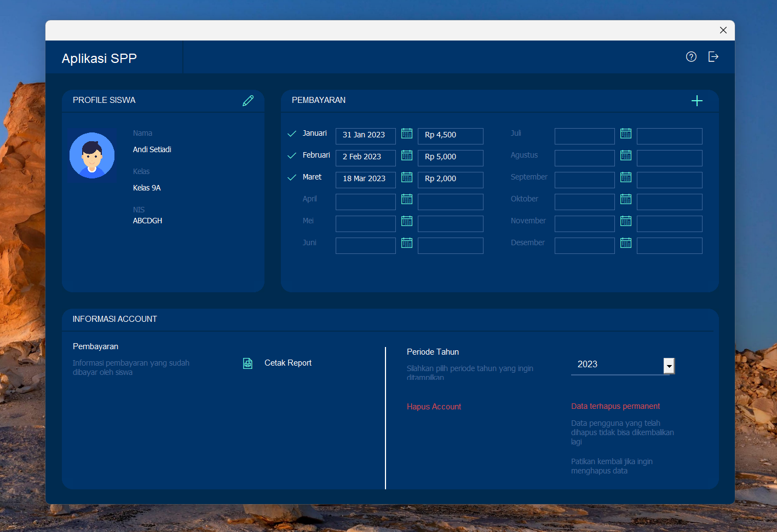
Task: Open calendar picker for Januari
Action: coord(407,134)
